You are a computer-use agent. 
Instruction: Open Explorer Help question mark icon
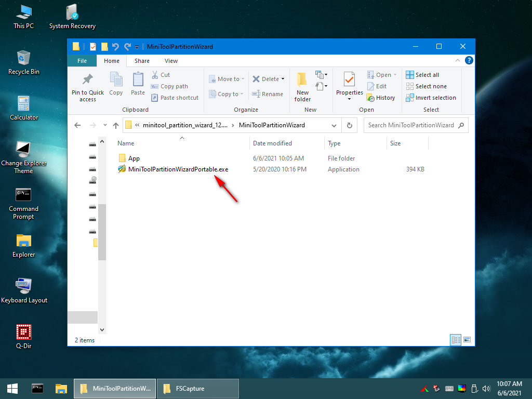tap(469, 60)
